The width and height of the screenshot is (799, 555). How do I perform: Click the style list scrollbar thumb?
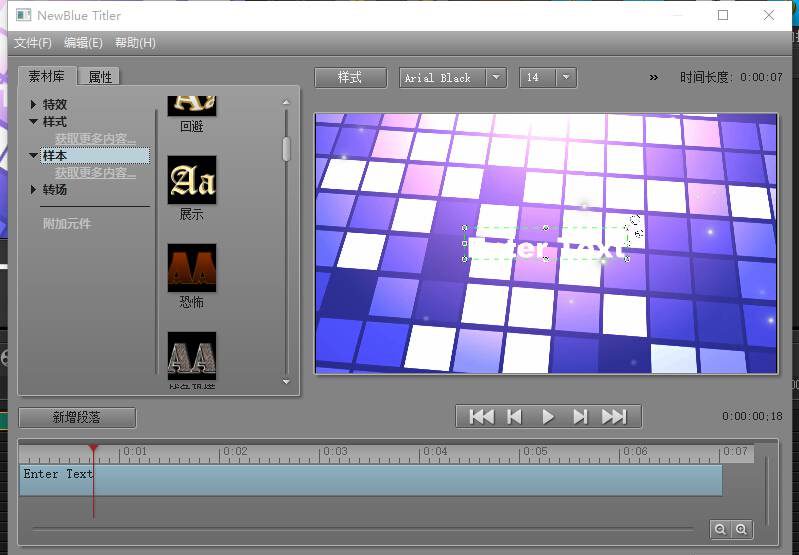point(286,149)
